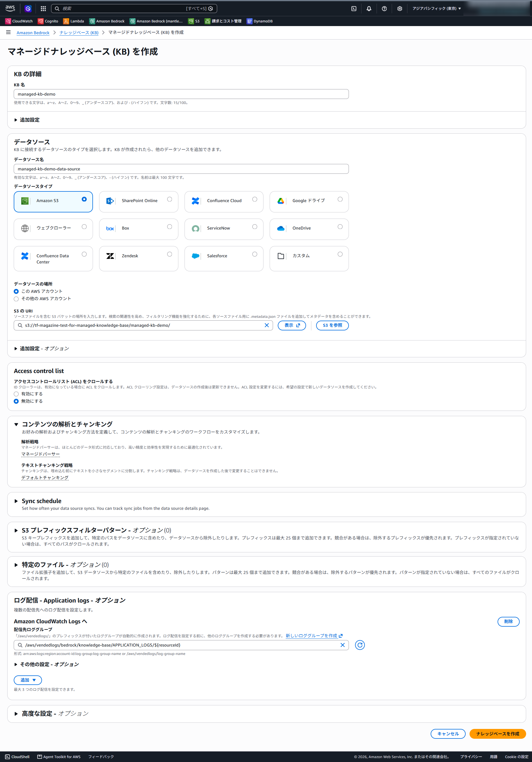Select Zendesk data source type
The height and width of the screenshot is (762, 532).
click(x=139, y=259)
